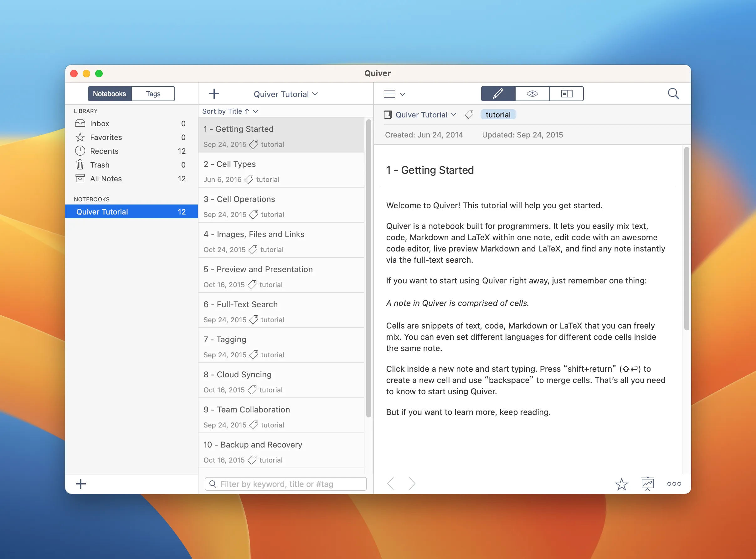Click the notebook icon beside Quiver Tutorial

[x=388, y=115]
